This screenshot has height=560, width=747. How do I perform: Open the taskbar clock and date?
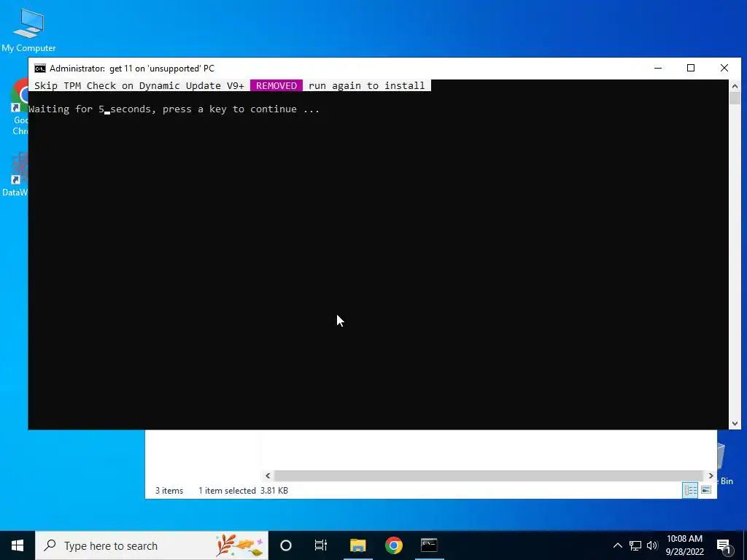(x=684, y=545)
